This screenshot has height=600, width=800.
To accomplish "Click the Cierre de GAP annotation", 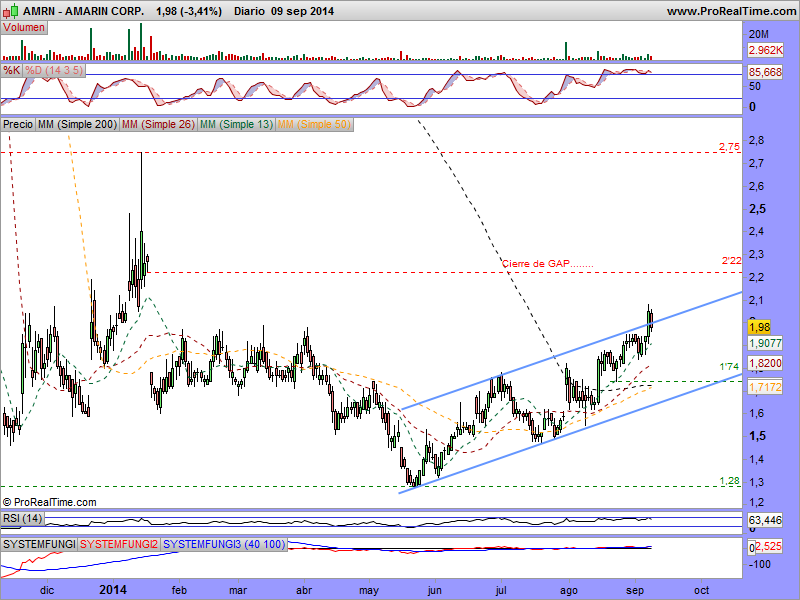I will [x=547, y=264].
